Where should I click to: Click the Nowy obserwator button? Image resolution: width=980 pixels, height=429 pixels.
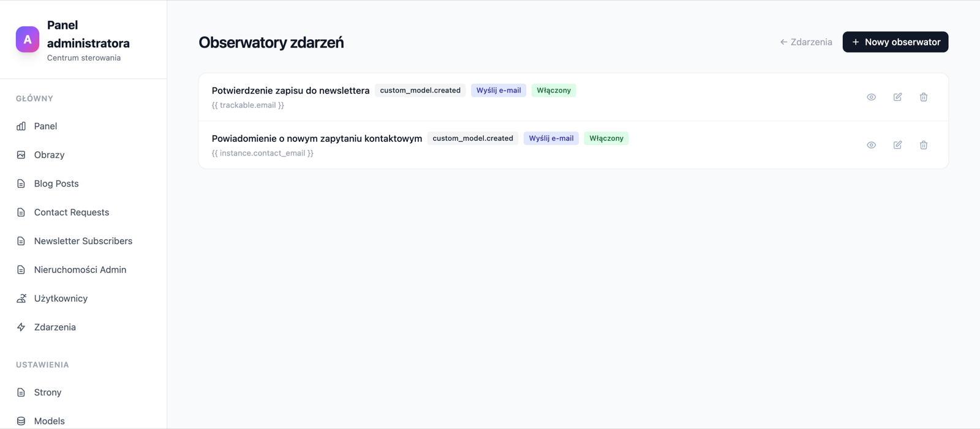click(895, 42)
